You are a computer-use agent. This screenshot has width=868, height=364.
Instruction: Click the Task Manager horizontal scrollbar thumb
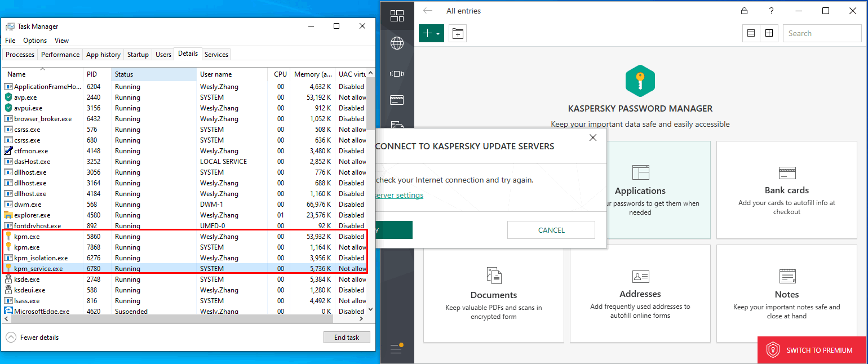click(x=172, y=319)
